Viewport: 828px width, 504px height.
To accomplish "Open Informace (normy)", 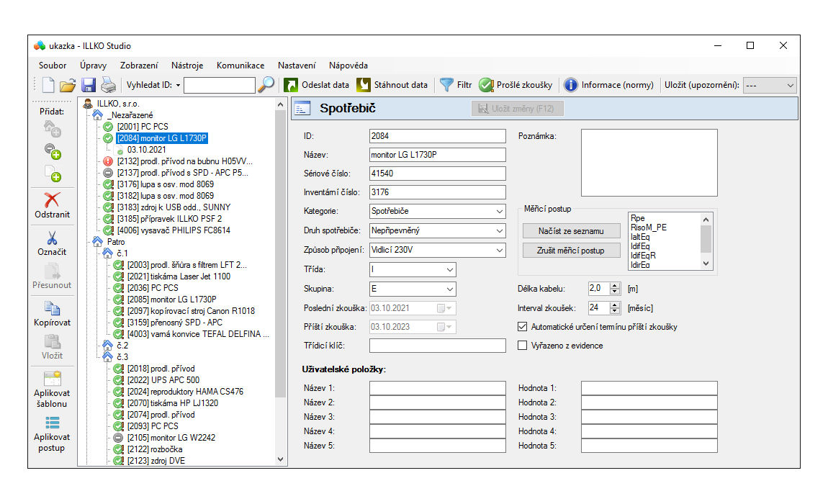I will coord(608,84).
